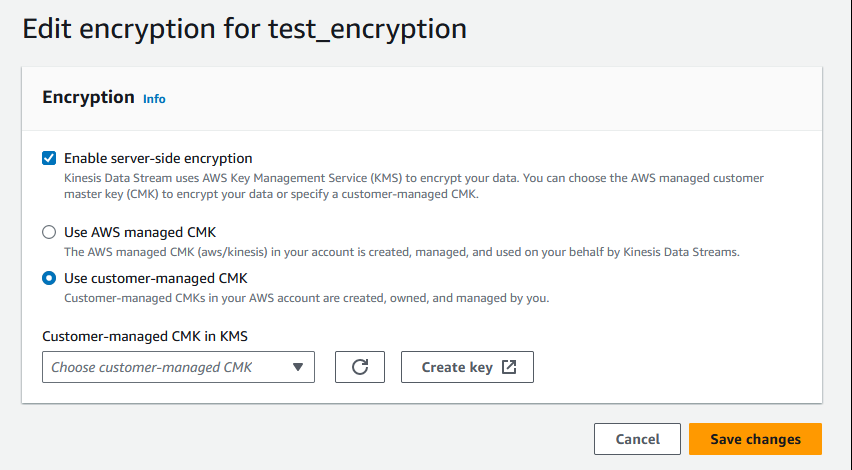Click the Encryption section heading
Screen dimensions: 852x470
point(88,97)
